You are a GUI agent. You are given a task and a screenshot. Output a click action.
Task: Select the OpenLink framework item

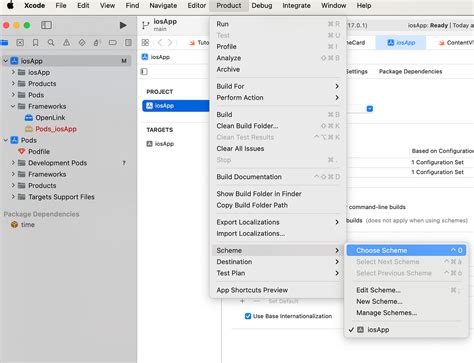50,118
